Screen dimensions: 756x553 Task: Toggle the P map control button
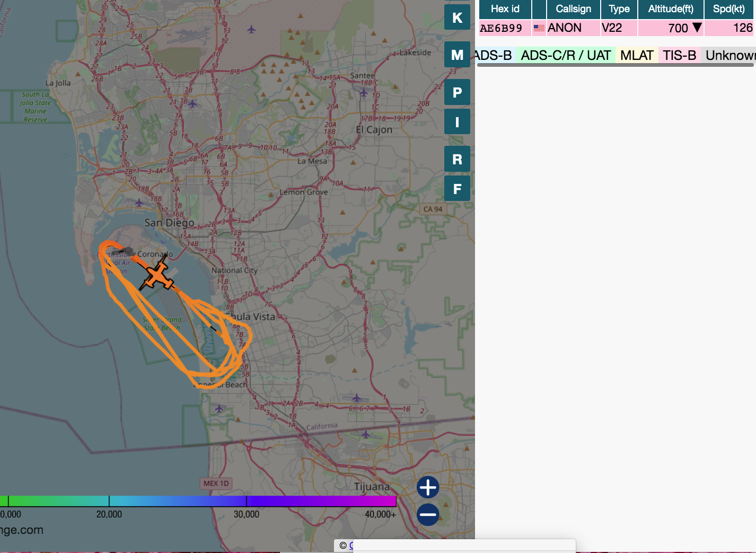coord(457,92)
